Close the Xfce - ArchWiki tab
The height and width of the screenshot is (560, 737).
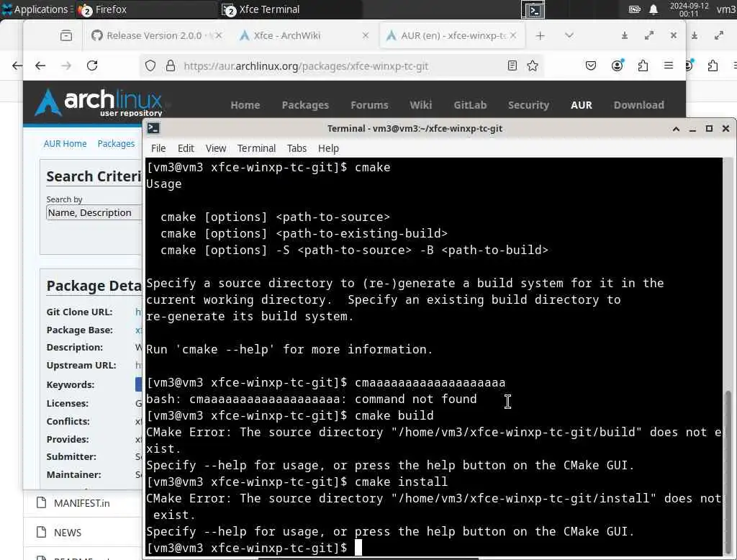365,36
